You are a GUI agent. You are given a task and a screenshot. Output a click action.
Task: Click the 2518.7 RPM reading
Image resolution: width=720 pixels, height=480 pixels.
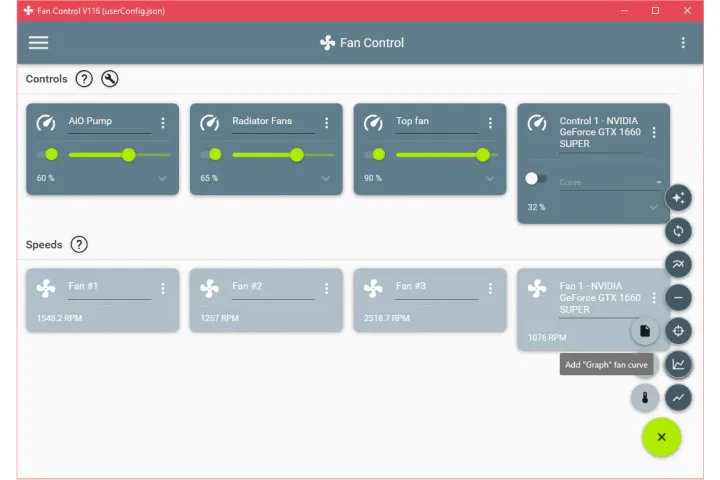pyautogui.click(x=387, y=318)
